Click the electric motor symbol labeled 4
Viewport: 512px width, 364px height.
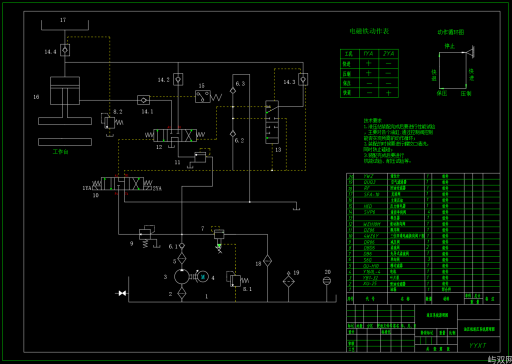point(202,276)
